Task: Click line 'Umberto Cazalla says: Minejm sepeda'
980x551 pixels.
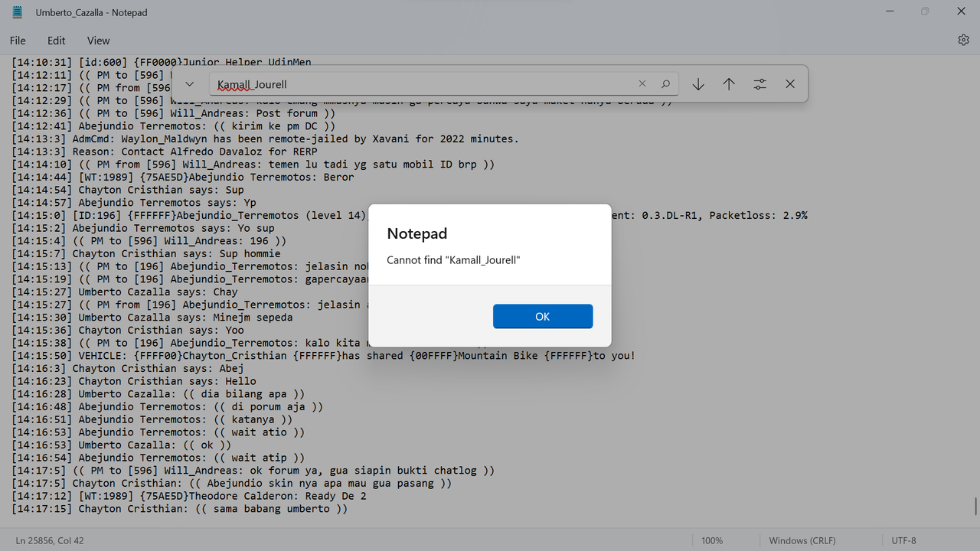Action: point(152,317)
